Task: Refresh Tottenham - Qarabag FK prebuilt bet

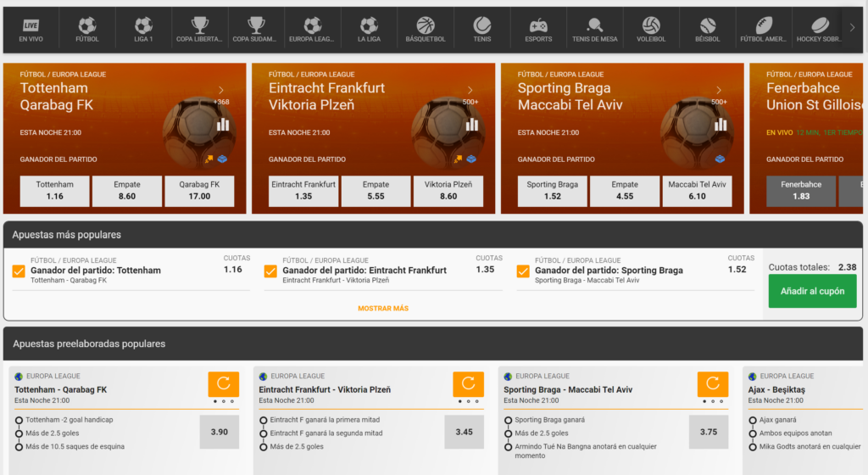Action: pos(224,383)
